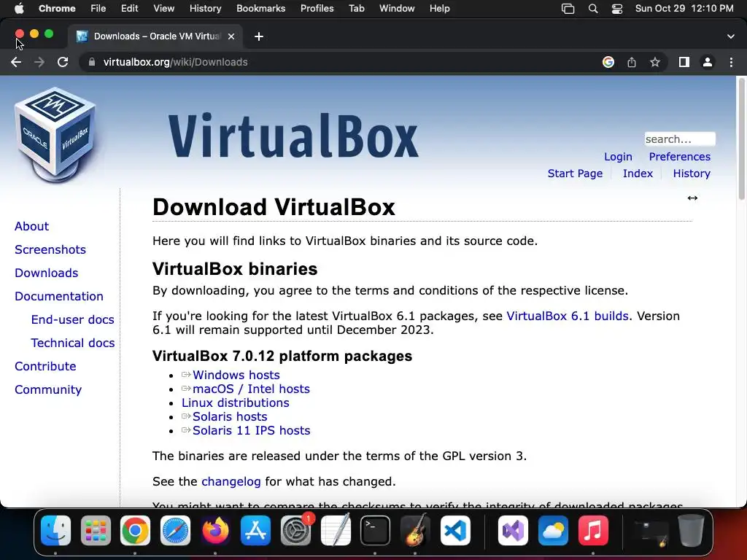Open About in the sidebar
The height and width of the screenshot is (560, 747).
click(31, 226)
